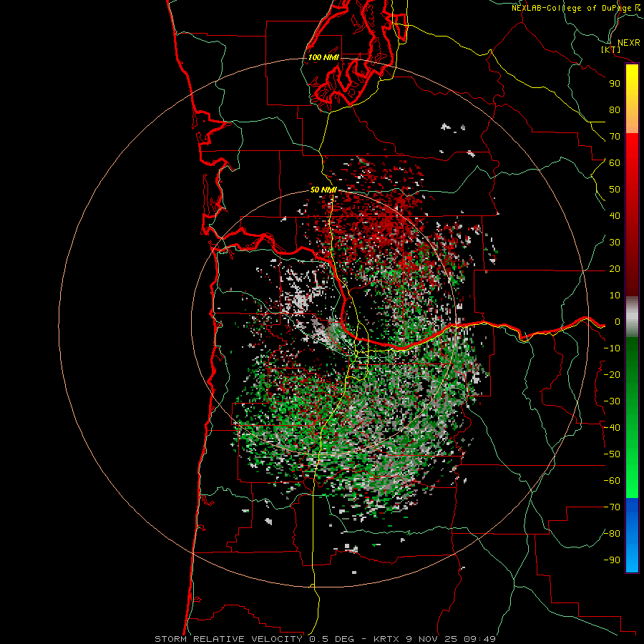This screenshot has width=644, height=644.
Task: Click the 09:49 timestamp
Action: pyautogui.click(x=479, y=639)
